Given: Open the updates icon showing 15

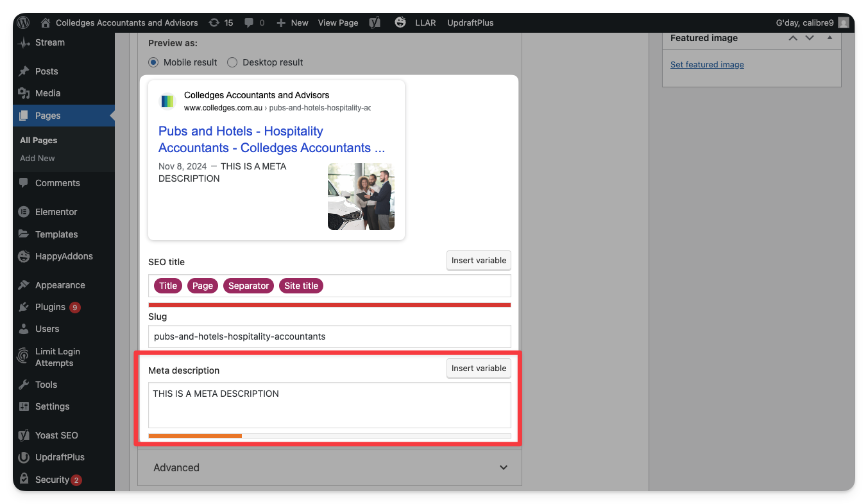Looking at the screenshot, I should 214,22.
